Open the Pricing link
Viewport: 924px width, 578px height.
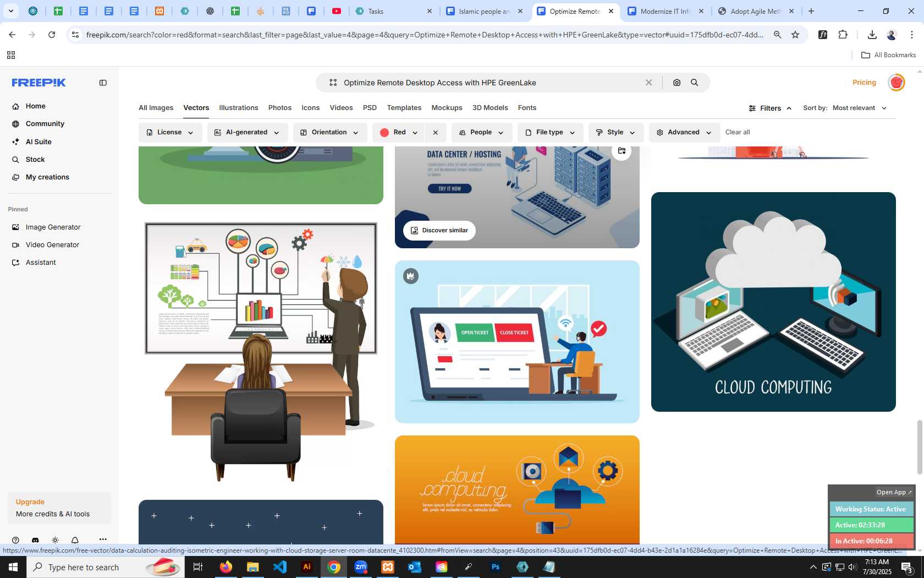click(864, 83)
